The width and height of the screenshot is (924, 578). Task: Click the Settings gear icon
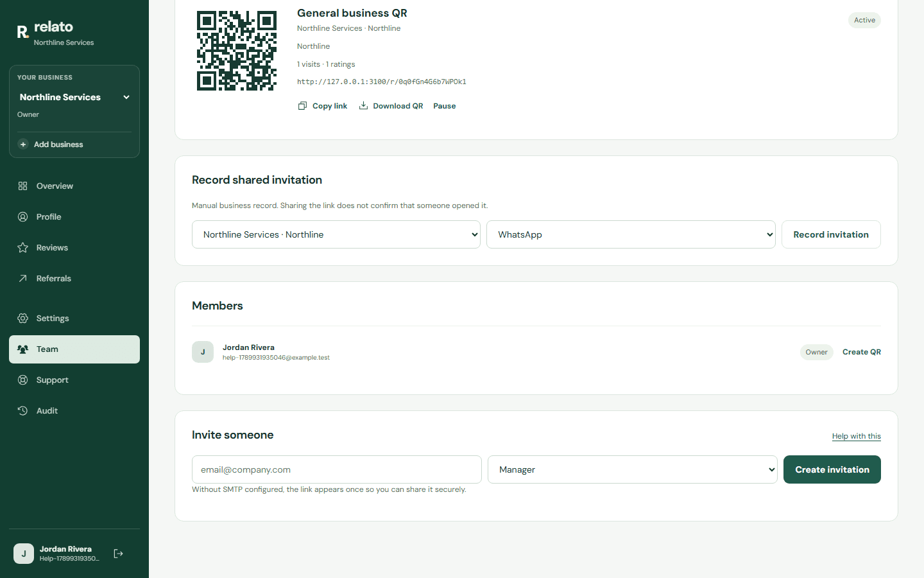point(23,319)
